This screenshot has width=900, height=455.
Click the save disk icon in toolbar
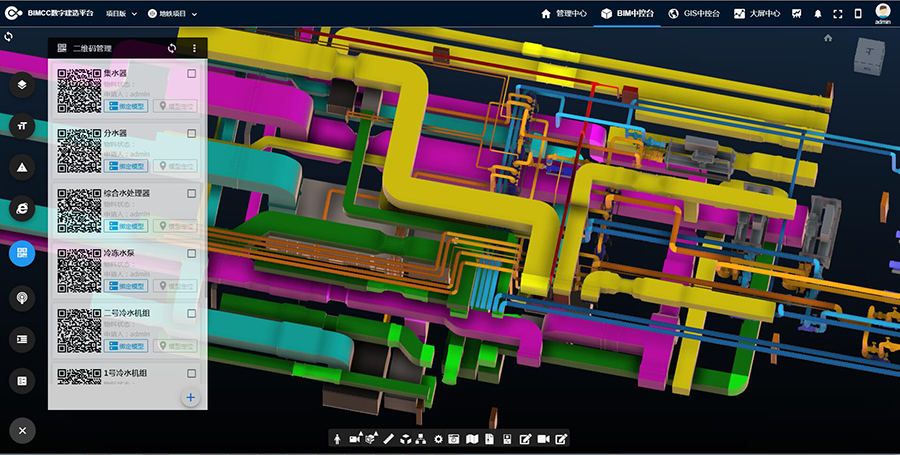click(x=507, y=439)
